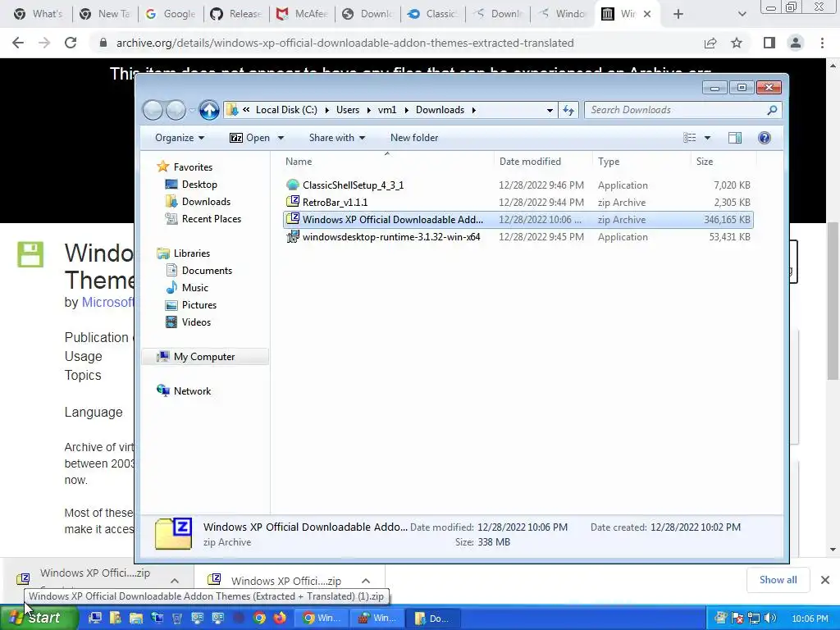The height and width of the screenshot is (630, 840).
Task: Switch to the McAfee tab
Action: 302,14
